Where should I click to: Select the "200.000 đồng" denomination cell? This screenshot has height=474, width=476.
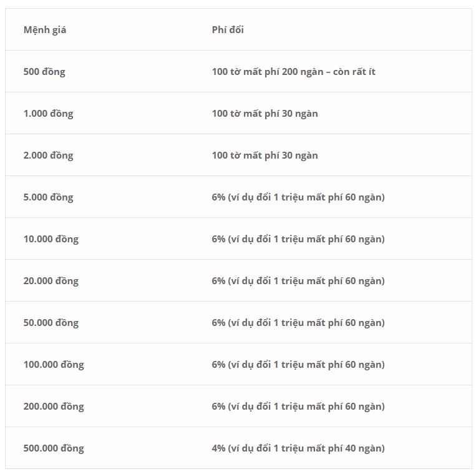(54, 407)
